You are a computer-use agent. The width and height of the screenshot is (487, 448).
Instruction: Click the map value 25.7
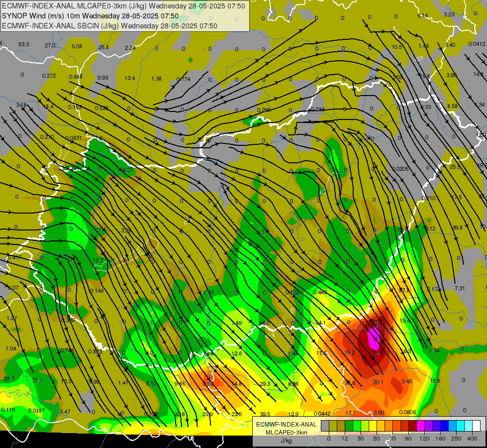(9, 379)
